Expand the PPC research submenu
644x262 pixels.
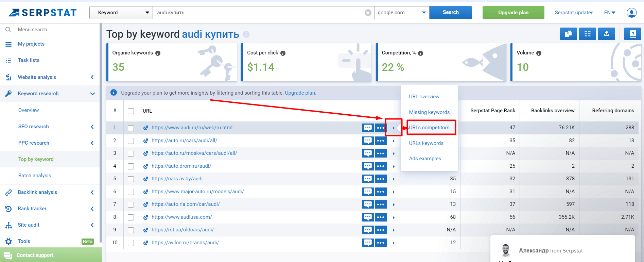[x=92, y=143]
